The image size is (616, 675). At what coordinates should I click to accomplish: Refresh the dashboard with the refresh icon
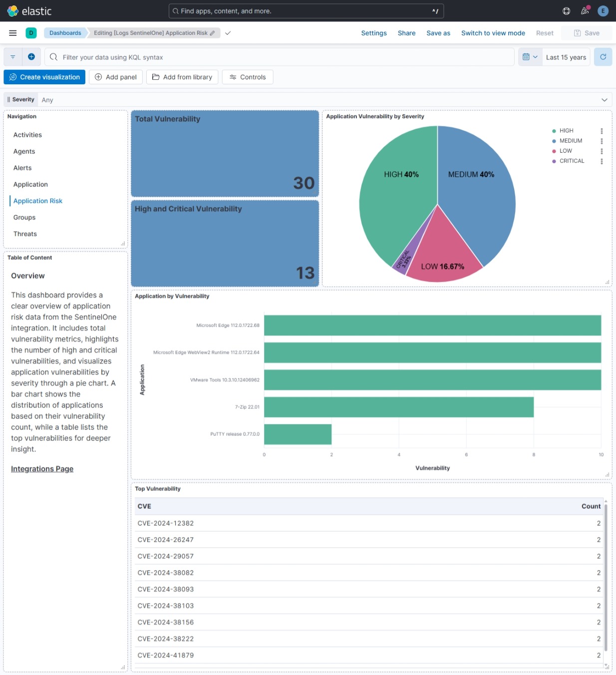pyautogui.click(x=603, y=56)
